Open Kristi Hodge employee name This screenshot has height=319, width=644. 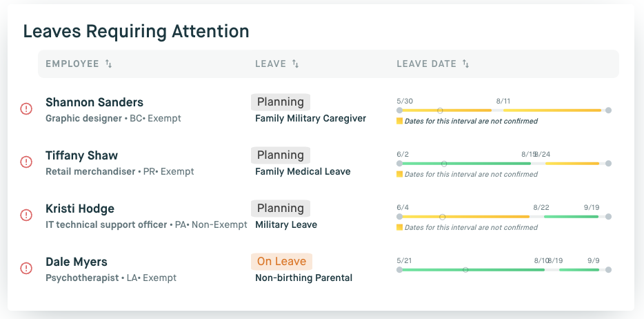[x=80, y=209]
